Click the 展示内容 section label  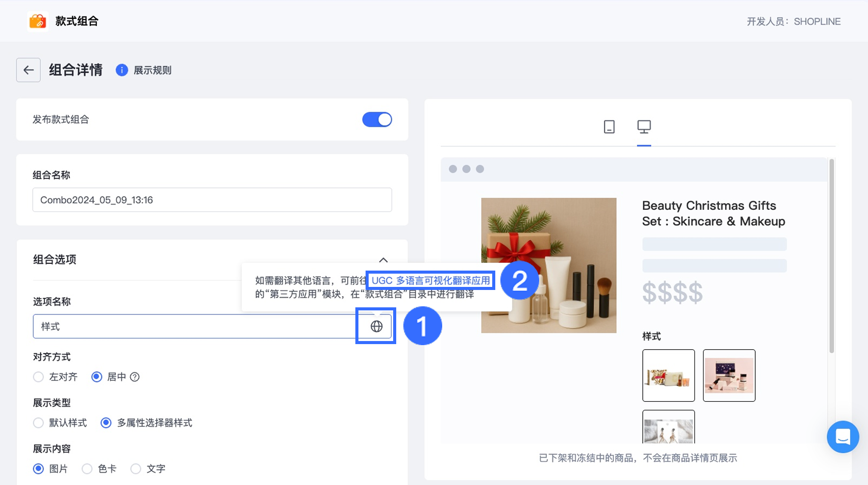[x=52, y=449]
